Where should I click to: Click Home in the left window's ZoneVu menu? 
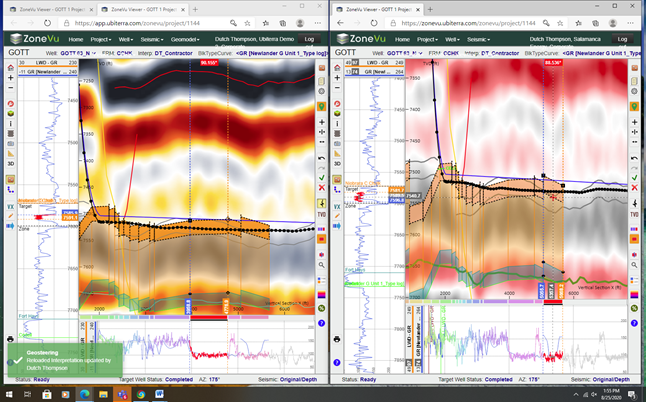tap(76, 40)
